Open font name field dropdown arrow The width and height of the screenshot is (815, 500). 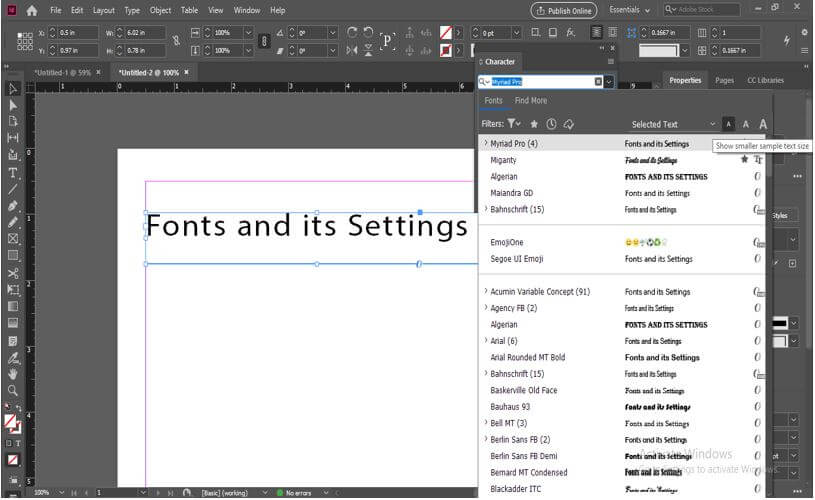tap(609, 82)
